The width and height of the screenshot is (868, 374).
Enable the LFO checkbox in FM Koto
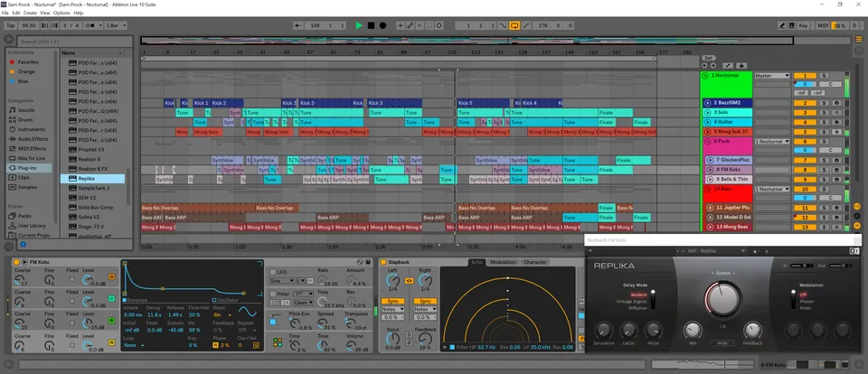tap(273, 272)
